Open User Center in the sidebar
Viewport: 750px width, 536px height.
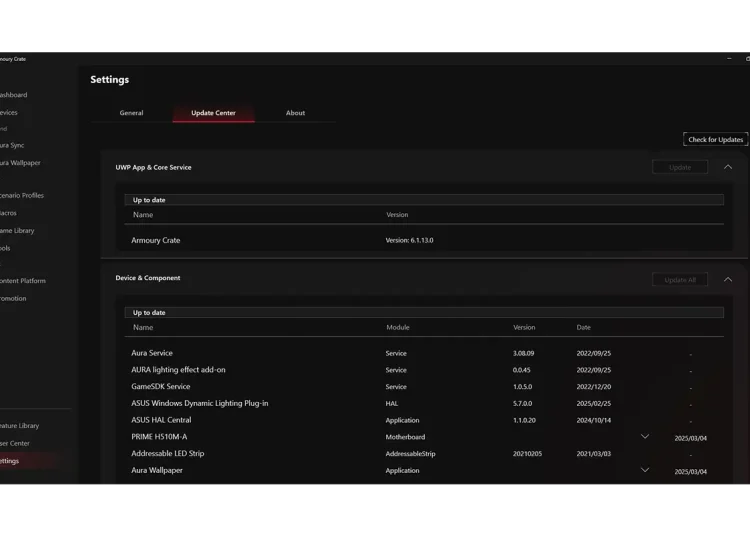15,443
